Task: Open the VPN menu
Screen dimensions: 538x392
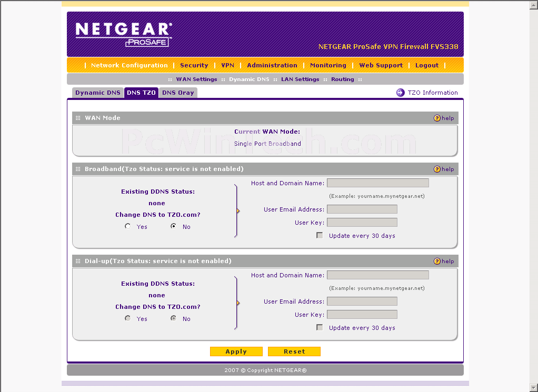Action: click(x=227, y=65)
